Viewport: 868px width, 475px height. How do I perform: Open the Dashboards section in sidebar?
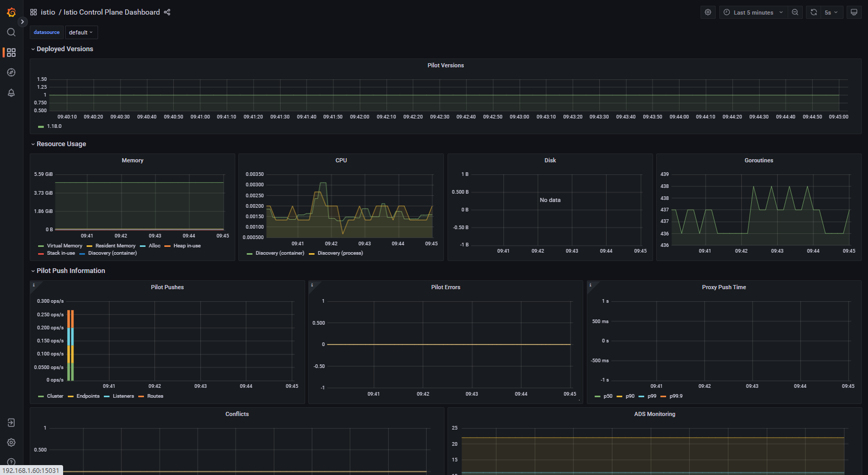point(11,52)
